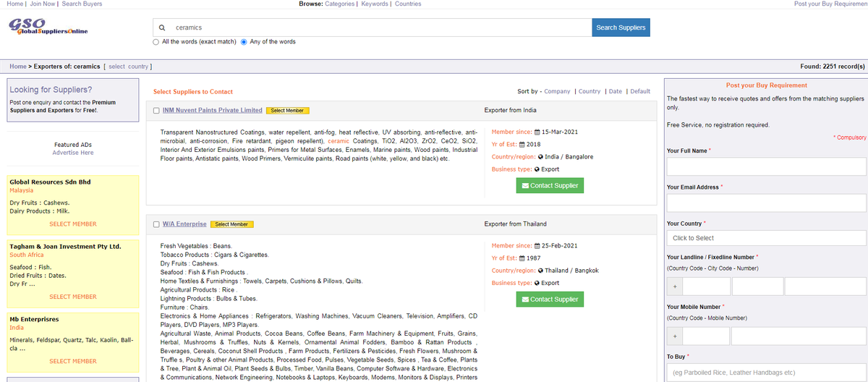The width and height of the screenshot is (868, 382).
Task: Click the INM Nuvent year calendar icon
Action: (522, 145)
